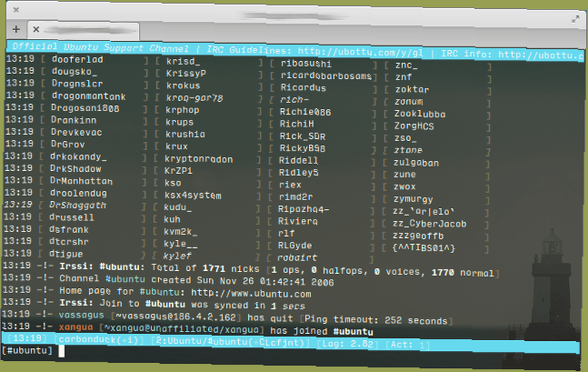Screen dimensions: 588x372
Task: Select nick KrissyP
Action: [186, 73]
